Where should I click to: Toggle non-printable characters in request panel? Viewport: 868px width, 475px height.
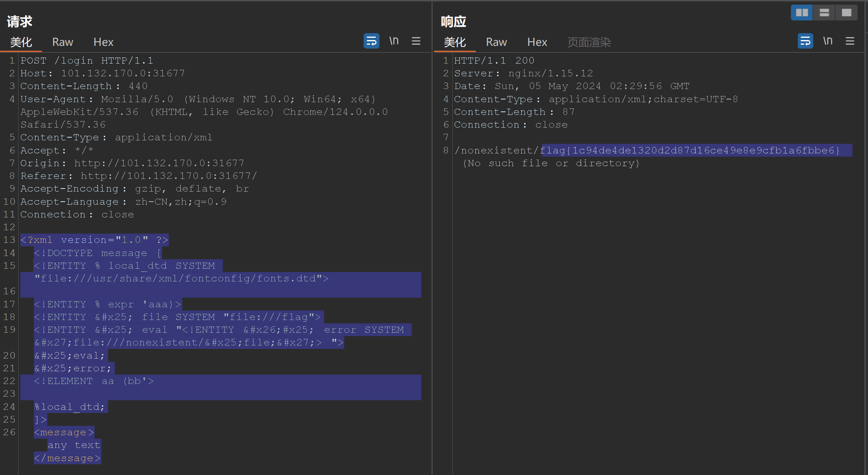pos(394,41)
